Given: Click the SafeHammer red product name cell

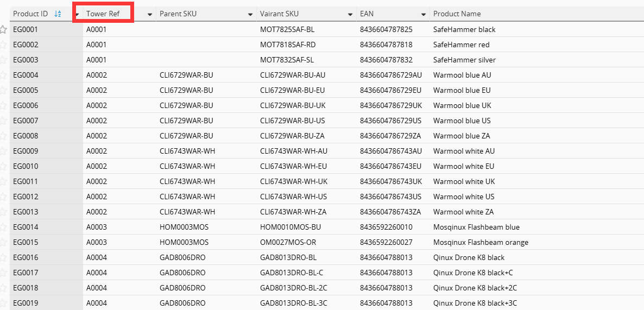Looking at the screenshot, I should (x=537, y=45).
